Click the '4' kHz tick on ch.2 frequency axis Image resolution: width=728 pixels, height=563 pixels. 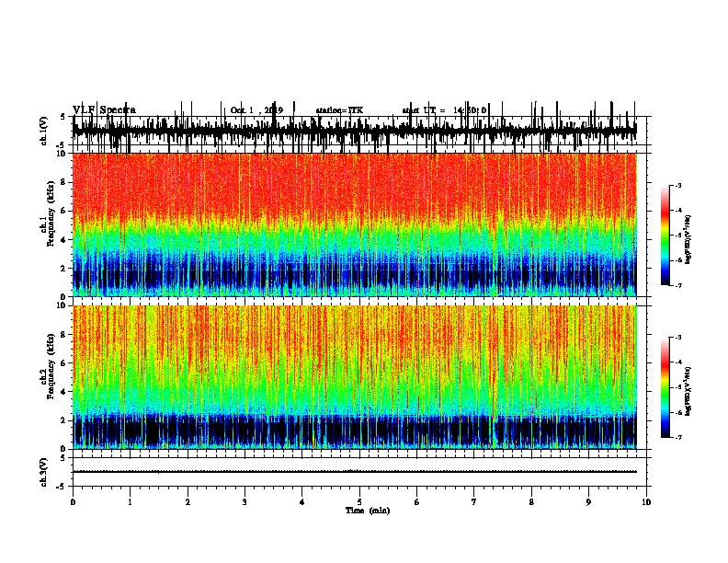[x=64, y=392]
